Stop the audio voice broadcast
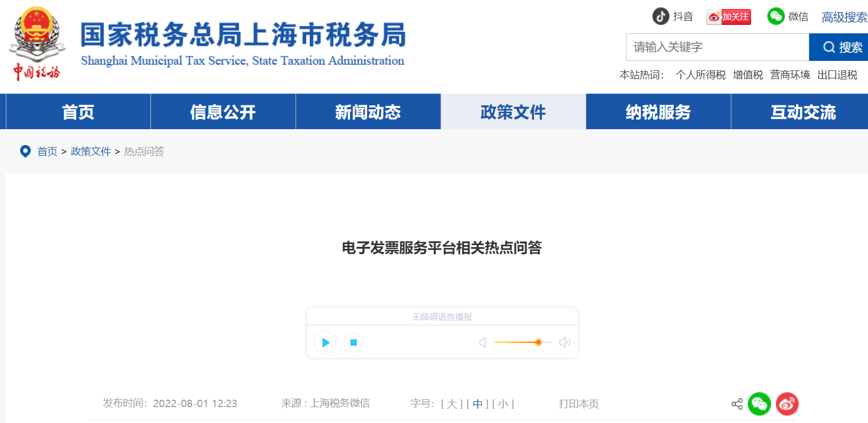The height and width of the screenshot is (423, 868). point(353,343)
